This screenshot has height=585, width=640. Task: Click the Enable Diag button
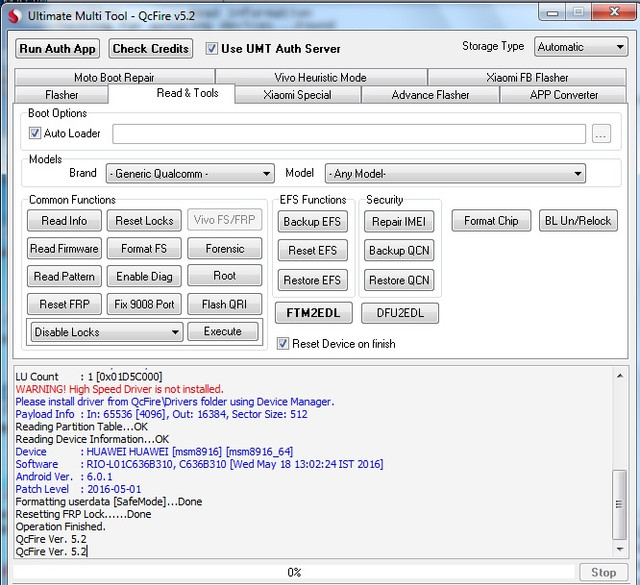click(x=144, y=276)
